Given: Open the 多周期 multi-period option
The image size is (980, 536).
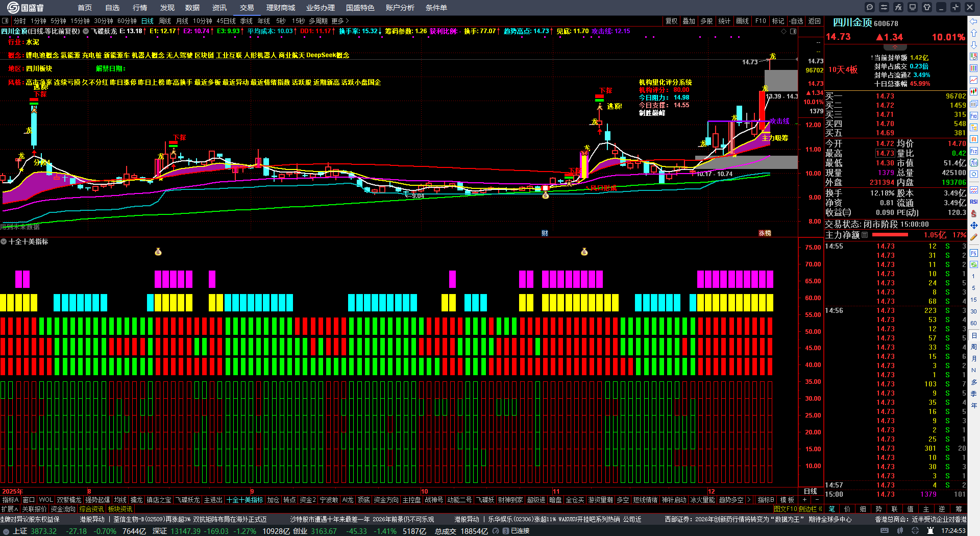Looking at the screenshot, I should coord(318,21).
